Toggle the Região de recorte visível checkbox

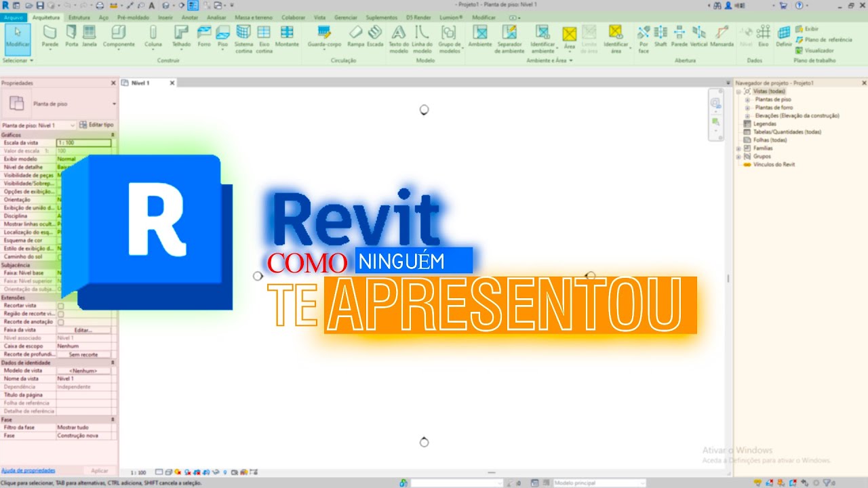click(60, 314)
